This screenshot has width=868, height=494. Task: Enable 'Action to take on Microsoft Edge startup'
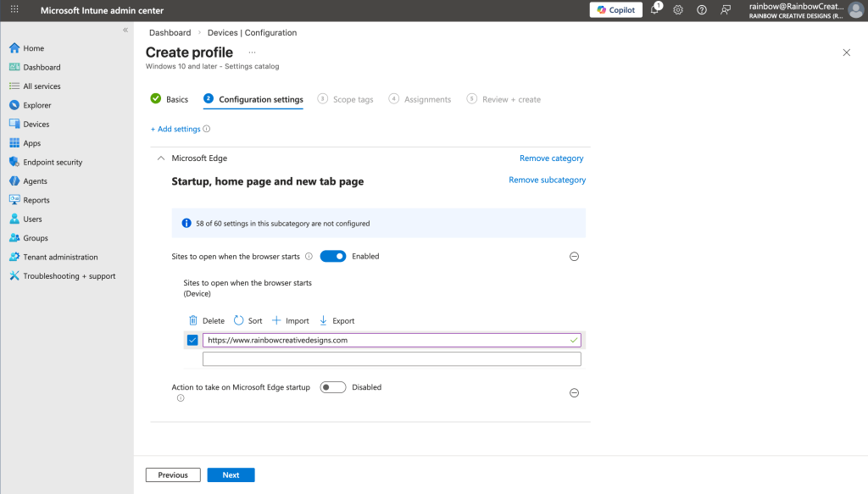pyautogui.click(x=333, y=387)
